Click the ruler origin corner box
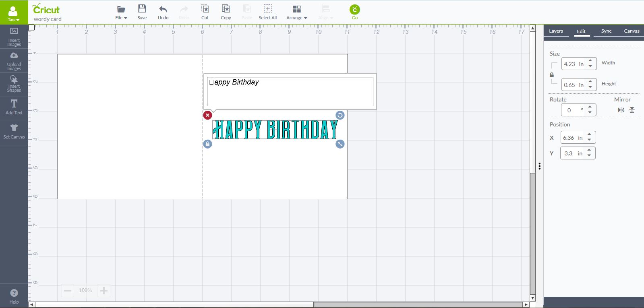Image resolution: width=644 pixels, height=308 pixels. [32, 28]
